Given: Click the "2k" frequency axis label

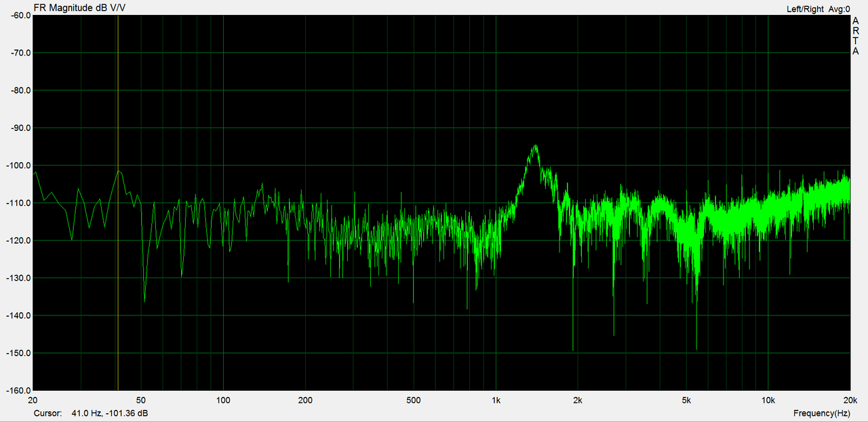Looking at the screenshot, I should coord(578,400).
